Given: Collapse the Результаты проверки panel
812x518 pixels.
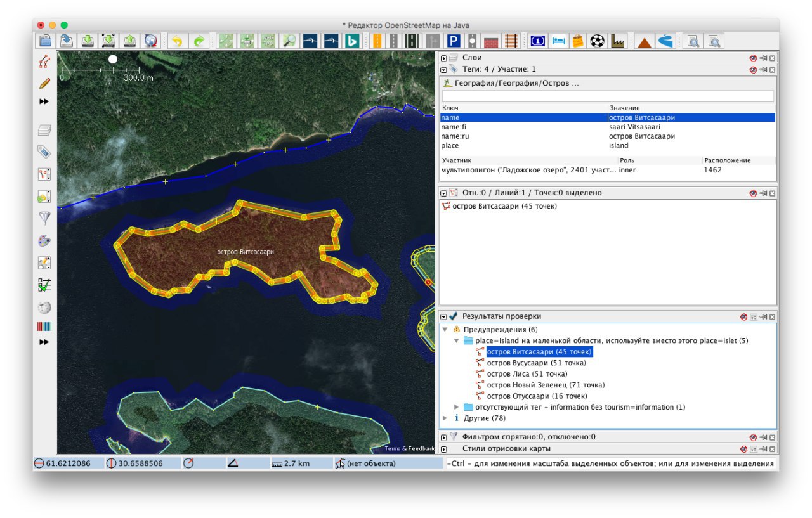Looking at the screenshot, I should coord(444,316).
